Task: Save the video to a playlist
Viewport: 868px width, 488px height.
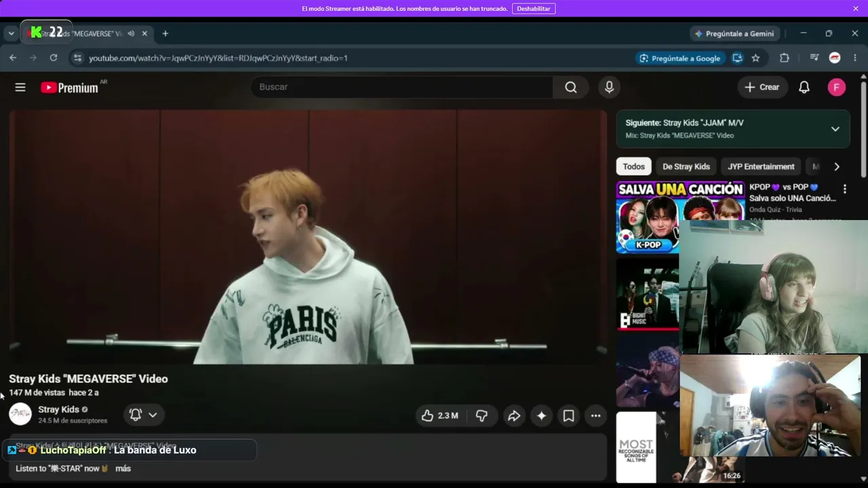Action: [x=568, y=415]
